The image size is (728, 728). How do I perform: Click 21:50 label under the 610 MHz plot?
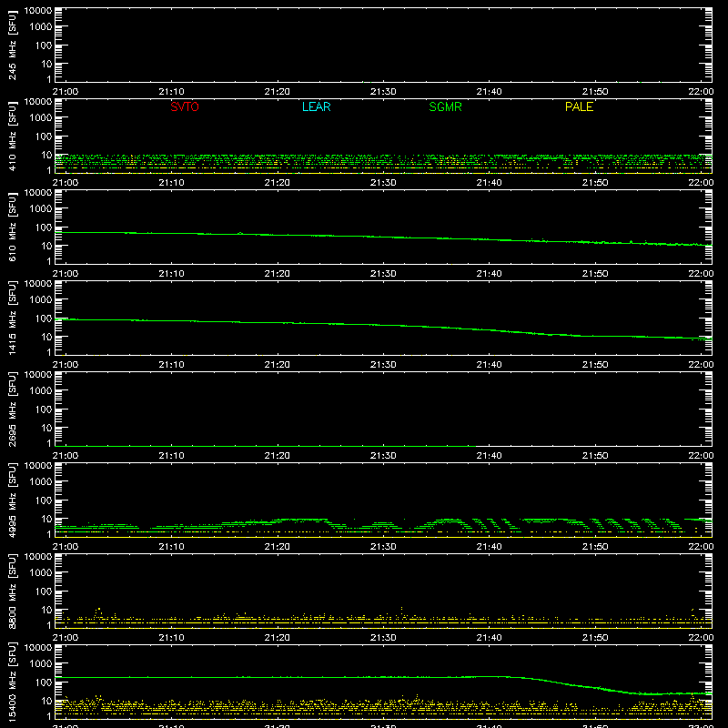tap(595, 274)
